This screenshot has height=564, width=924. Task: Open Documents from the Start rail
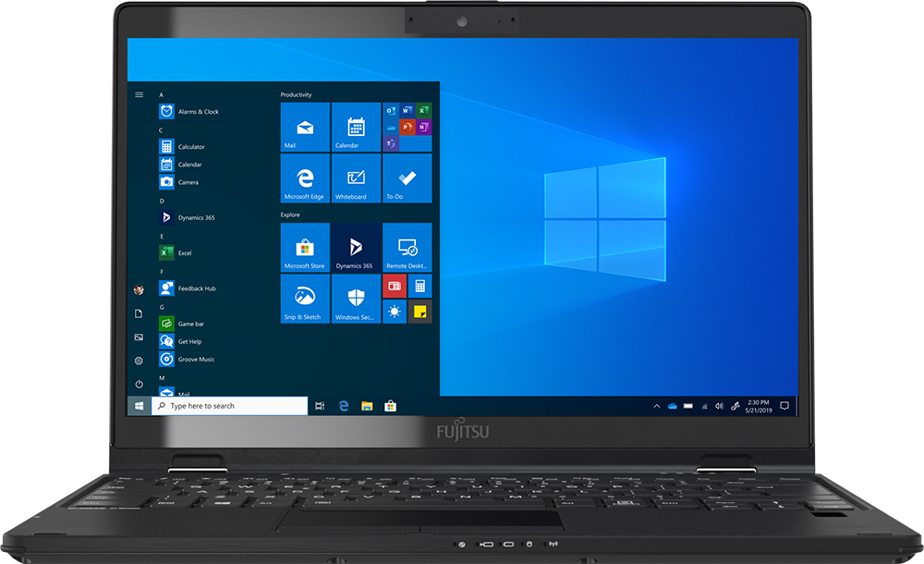(x=139, y=313)
